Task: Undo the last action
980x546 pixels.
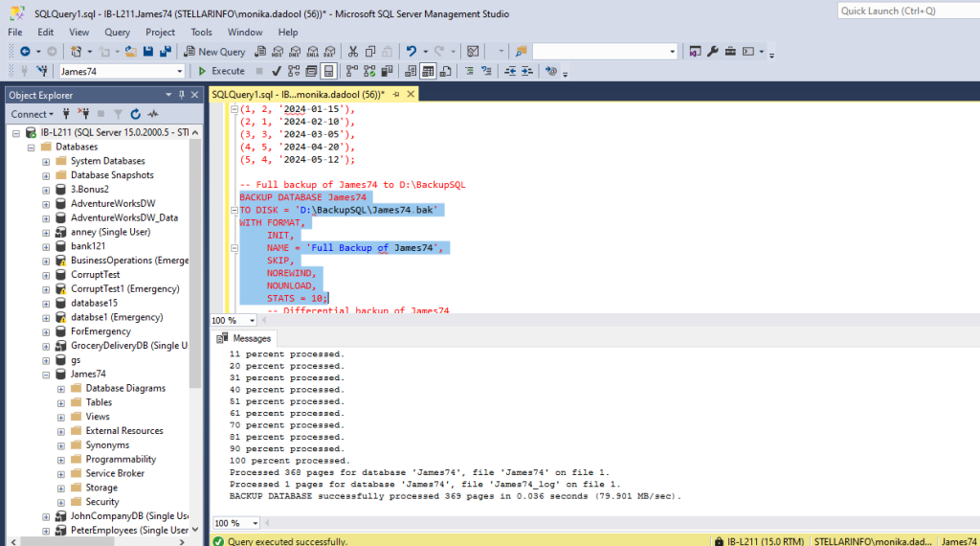Action: (412, 52)
